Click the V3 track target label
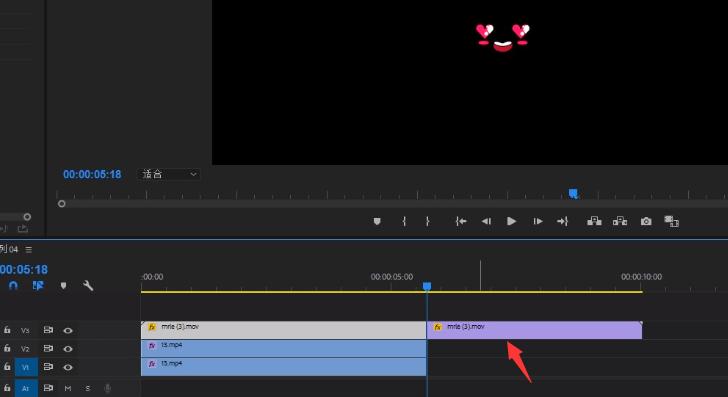The height and width of the screenshot is (397, 728). 25,330
